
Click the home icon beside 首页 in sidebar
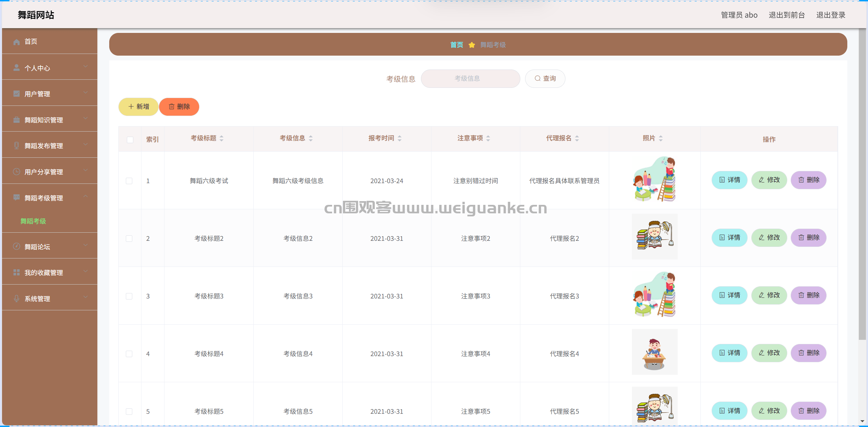[x=16, y=42]
